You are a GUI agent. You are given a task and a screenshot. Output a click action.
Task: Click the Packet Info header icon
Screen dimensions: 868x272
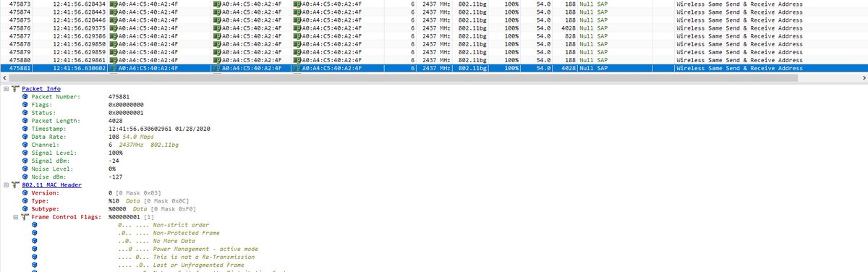(x=15, y=88)
